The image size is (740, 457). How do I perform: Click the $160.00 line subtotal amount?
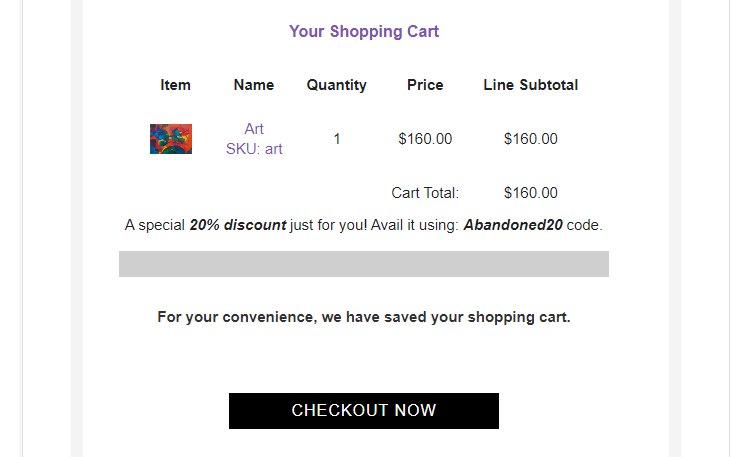(530, 139)
